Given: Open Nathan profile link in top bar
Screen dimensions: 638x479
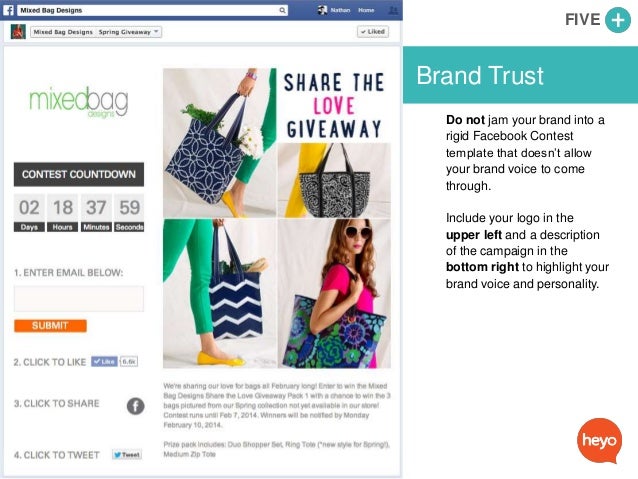Looking at the screenshot, I should [340, 10].
